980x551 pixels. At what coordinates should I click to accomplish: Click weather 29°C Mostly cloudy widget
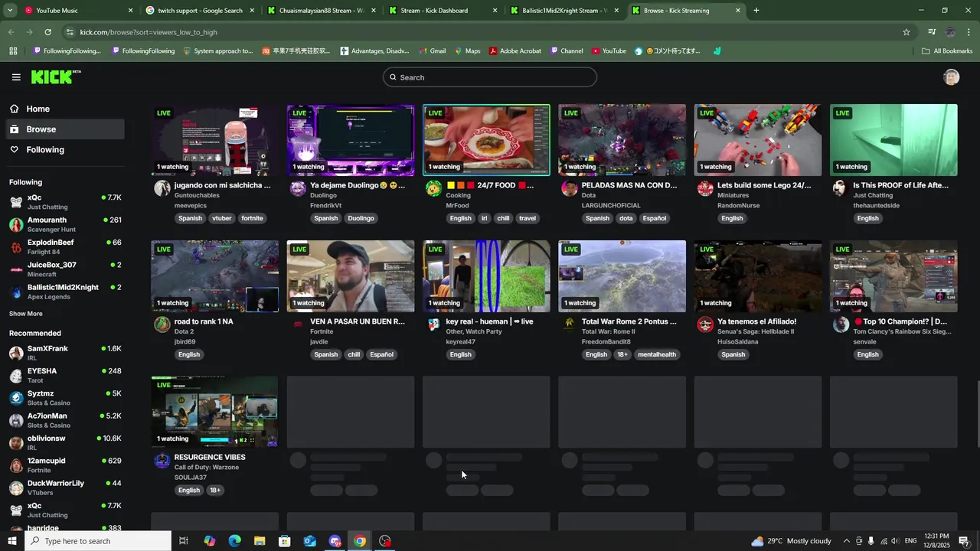pyautogui.click(x=791, y=541)
